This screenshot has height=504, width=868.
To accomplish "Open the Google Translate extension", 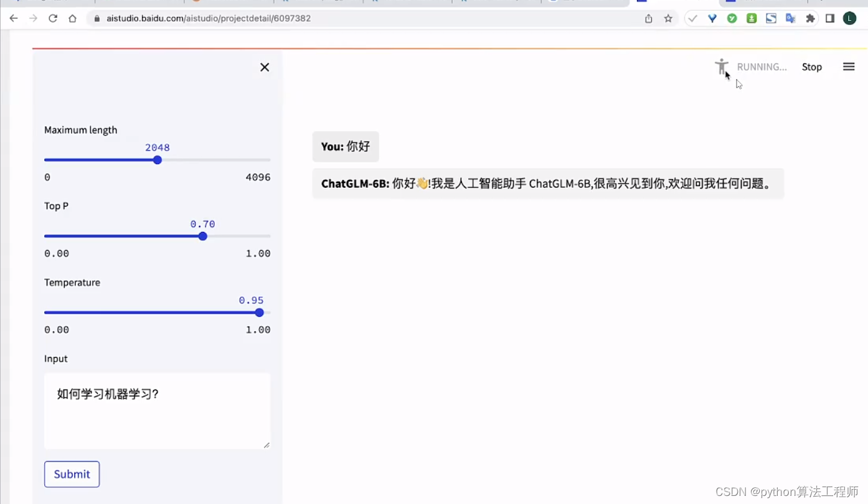I will click(x=791, y=19).
